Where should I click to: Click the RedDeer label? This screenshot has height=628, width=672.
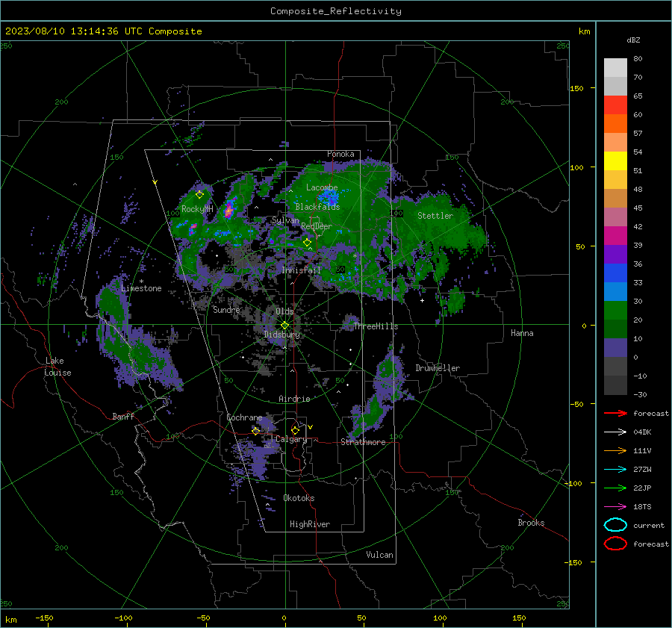click(x=317, y=226)
